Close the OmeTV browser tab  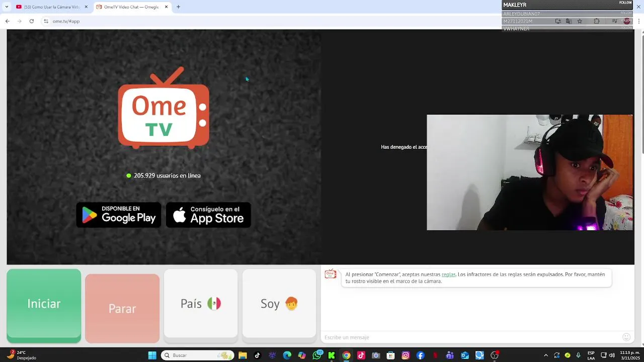(167, 7)
